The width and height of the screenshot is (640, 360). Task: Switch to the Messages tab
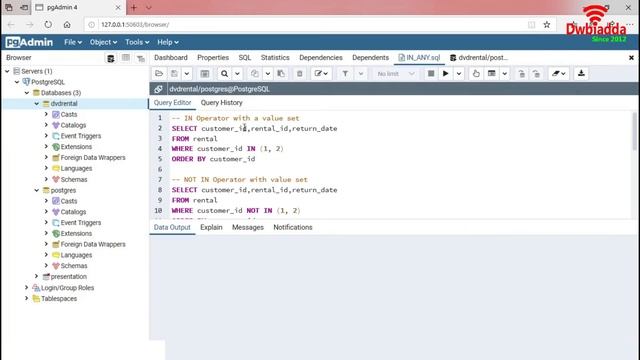[248, 227]
